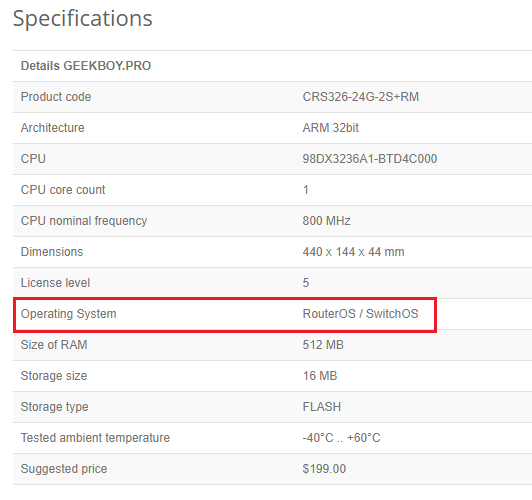Click the Product code label
The height and width of the screenshot is (500, 532).
coord(56,97)
